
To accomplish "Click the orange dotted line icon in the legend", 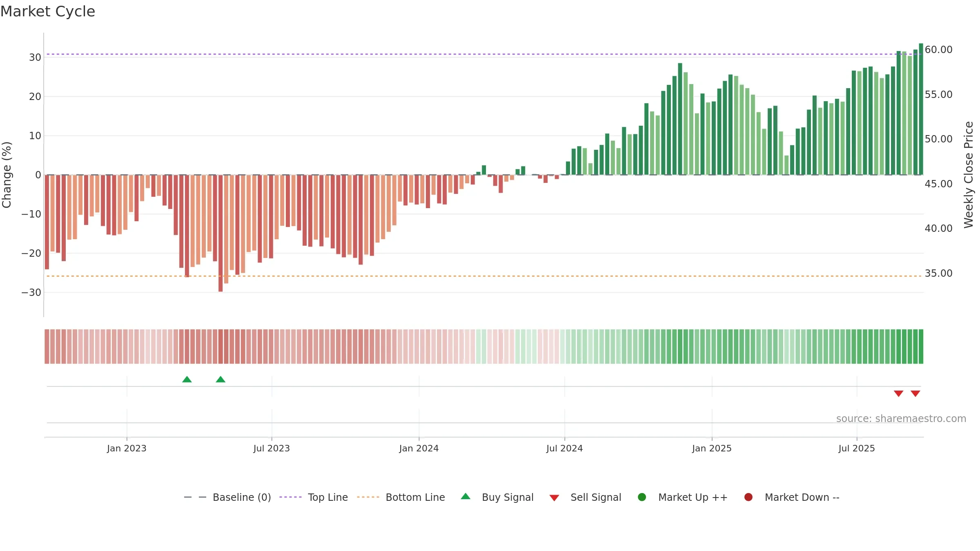I will coord(368,497).
